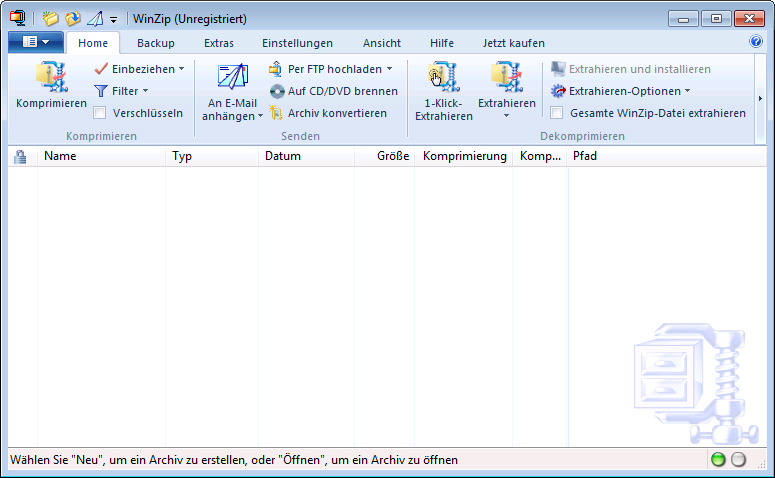The width and height of the screenshot is (775, 478).
Task: Click the Per FTP hochladen icon
Action: 275,69
